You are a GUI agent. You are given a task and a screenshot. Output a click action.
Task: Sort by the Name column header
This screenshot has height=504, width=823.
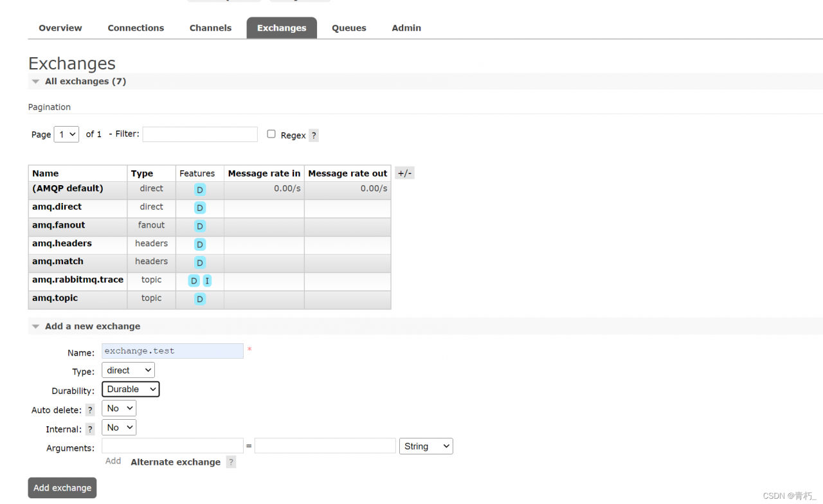(x=46, y=174)
